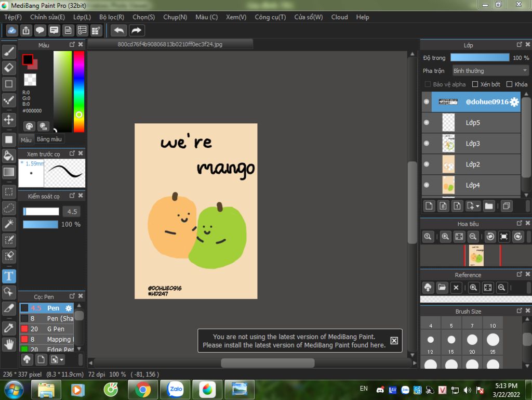Select the rectangular Select tool
This screenshot has width=532, height=400.
point(9,192)
